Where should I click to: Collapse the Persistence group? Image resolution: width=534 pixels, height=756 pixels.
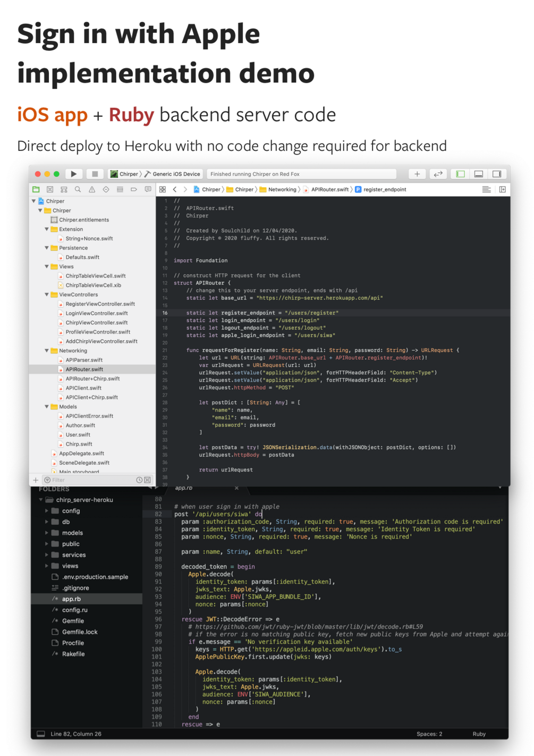(x=47, y=248)
